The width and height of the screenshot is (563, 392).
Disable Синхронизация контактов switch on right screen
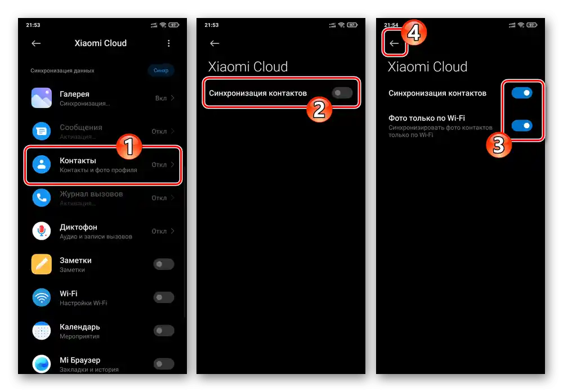(x=522, y=93)
